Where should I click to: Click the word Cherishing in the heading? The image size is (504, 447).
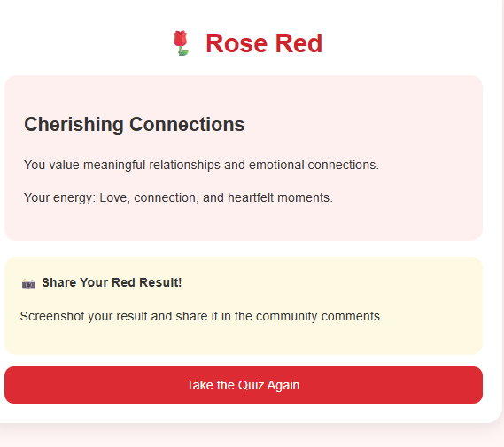tap(74, 125)
